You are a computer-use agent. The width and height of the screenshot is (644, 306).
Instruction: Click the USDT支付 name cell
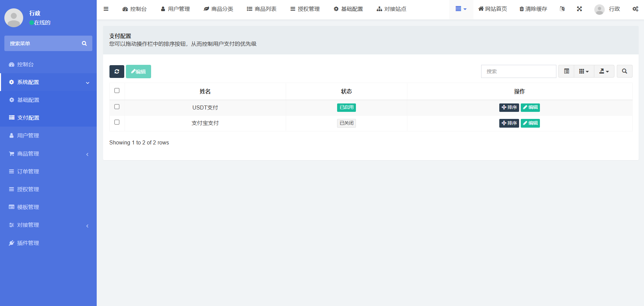click(205, 107)
